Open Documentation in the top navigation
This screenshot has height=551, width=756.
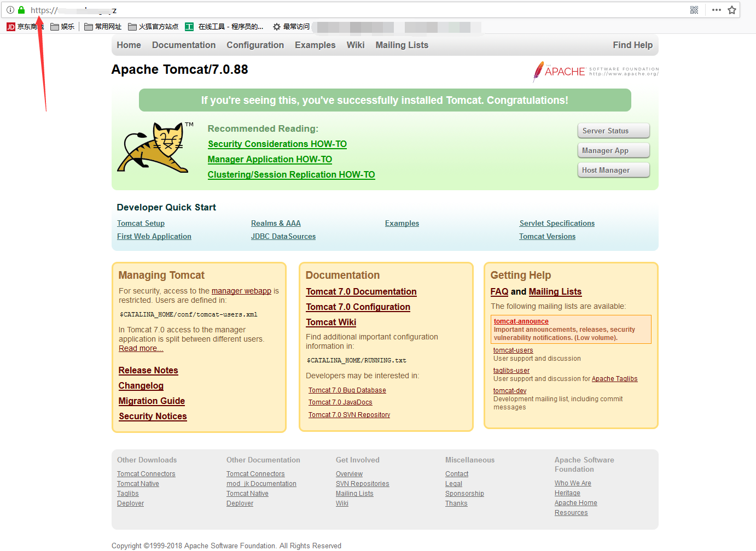[184, 45]
